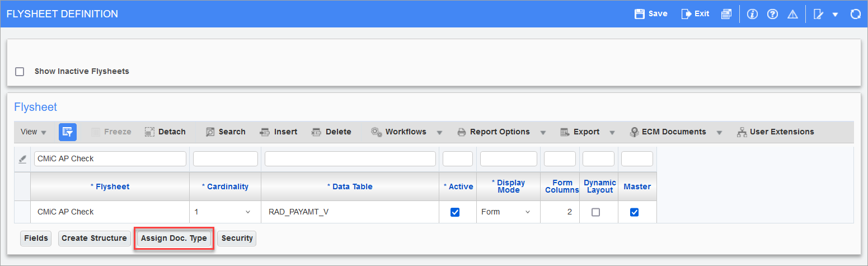The height and width of the screenshot is (266, 868).
Task: Check the Dynamic Layout checkbox
Action: (595, 212)
